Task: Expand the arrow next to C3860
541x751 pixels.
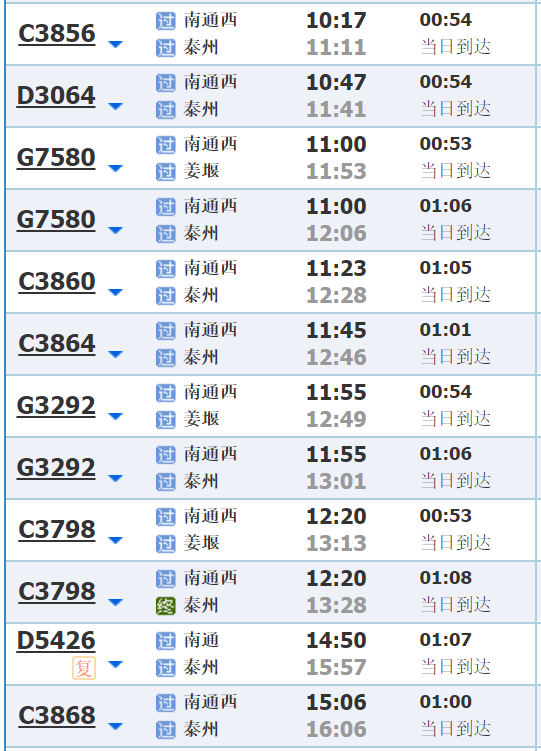Action: (115, 292)
